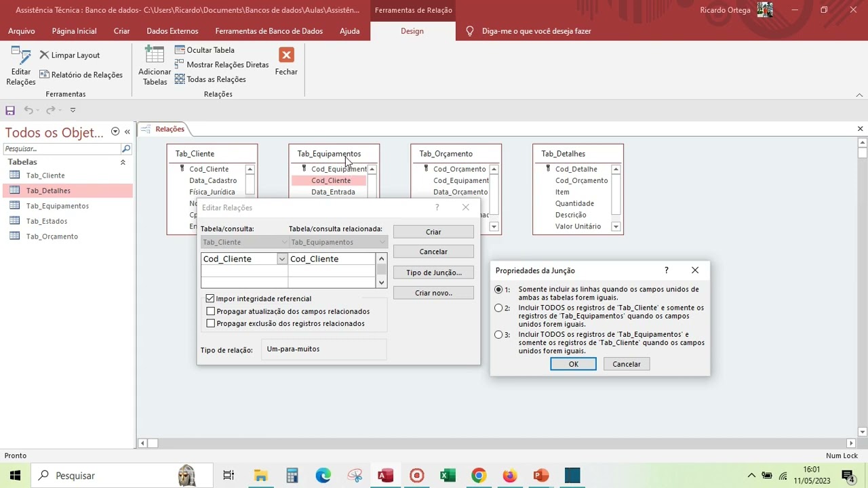Select join option 1 radio button
The height and width of the screenshot is (488, 868).
pyautogui.click(x=498, y=289)
